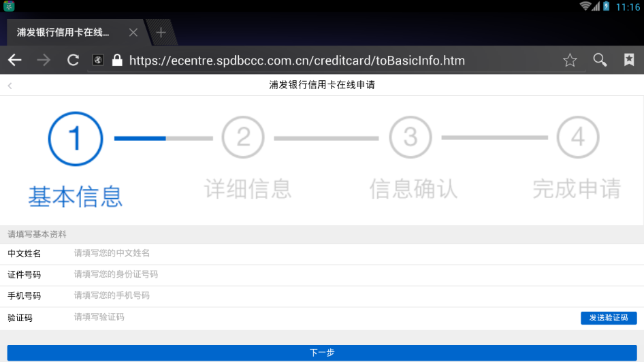The height and width of the screenshot is (362, 644).
Task: Click step 3 circle
Action: 410,137
